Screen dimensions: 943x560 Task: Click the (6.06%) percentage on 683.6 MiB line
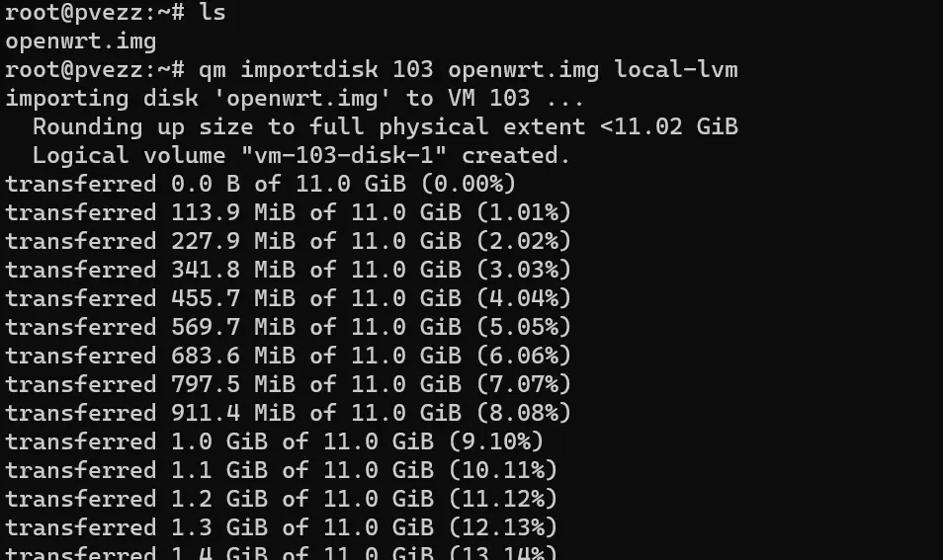[523, 356]
